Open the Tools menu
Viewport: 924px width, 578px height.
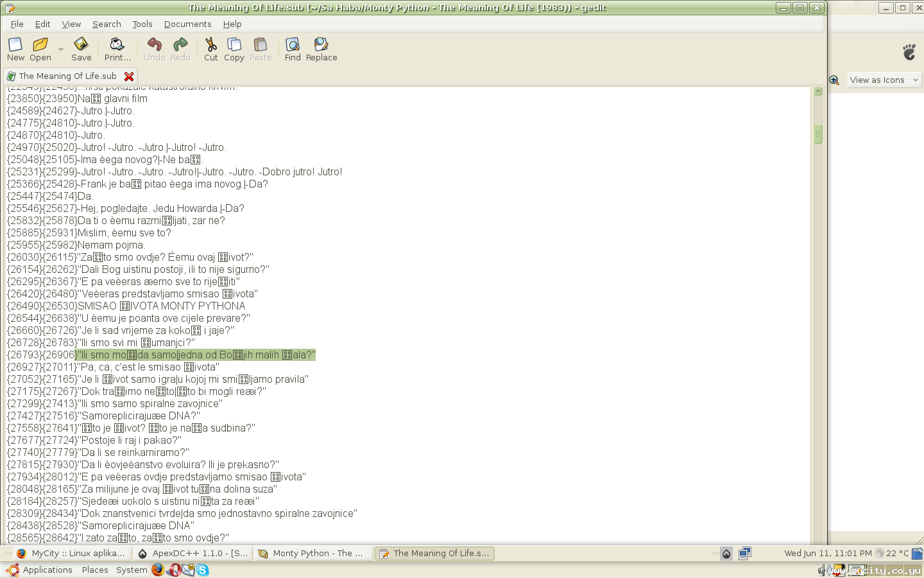tap(142, 24)
